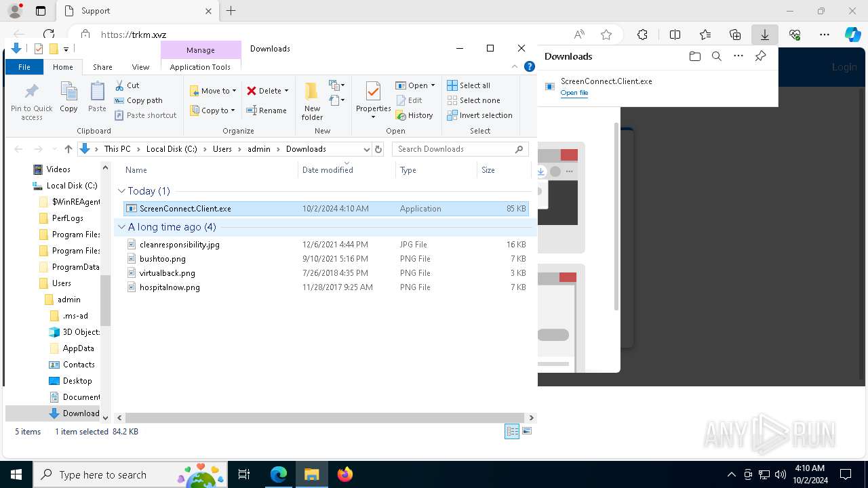The image size is (868, 488).
Task: Open new browser tab plus button
Action: pos(231,11)
